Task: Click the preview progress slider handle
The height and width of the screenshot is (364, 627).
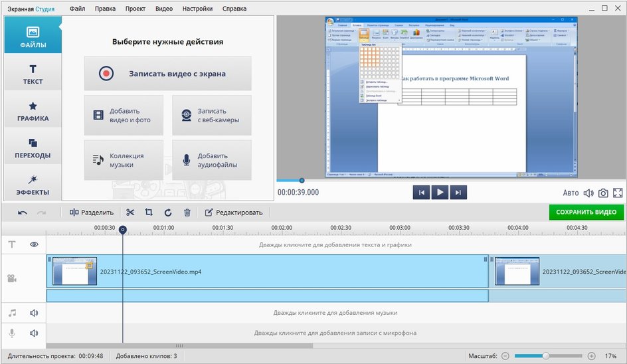Action: [x=302, y=181]
